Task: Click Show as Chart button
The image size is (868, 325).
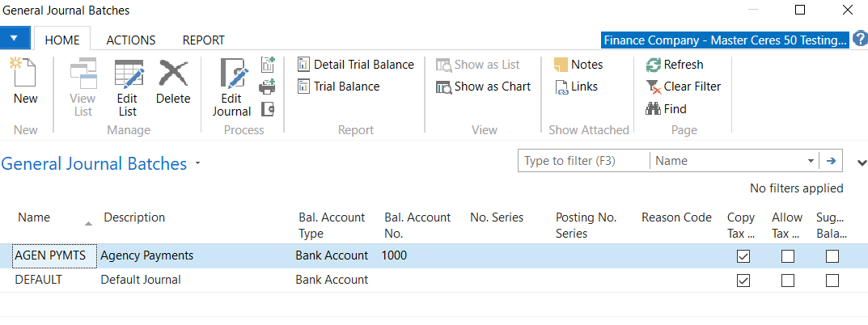Action: tap(484, 87)
